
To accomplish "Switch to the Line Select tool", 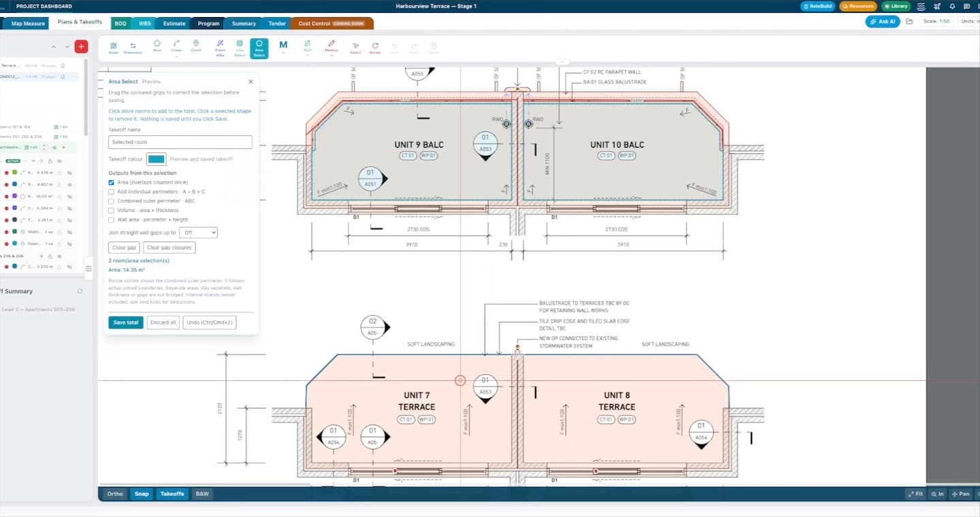I will [240, 48].
